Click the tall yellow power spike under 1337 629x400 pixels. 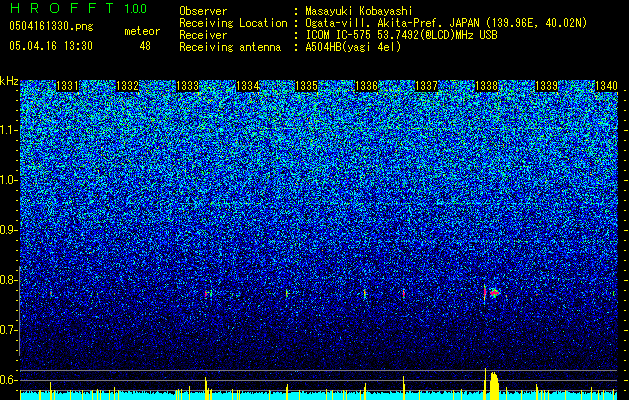coord(404,388)
